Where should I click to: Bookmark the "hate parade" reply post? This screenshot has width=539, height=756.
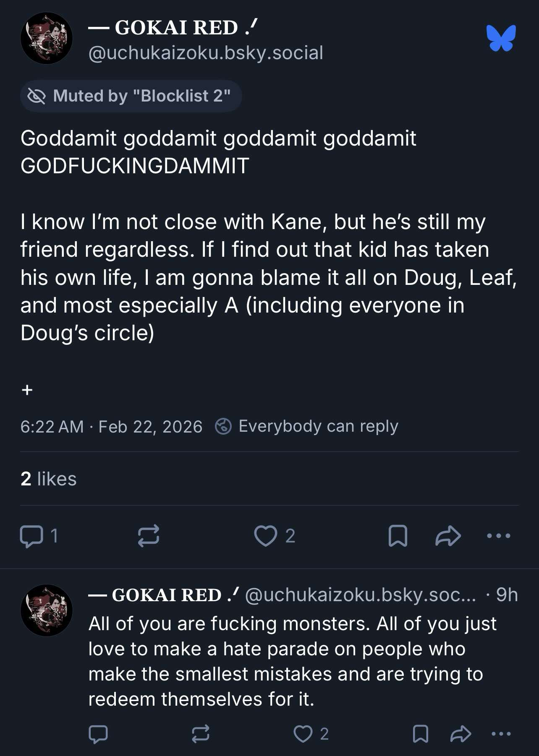click(x=420, y=734)
